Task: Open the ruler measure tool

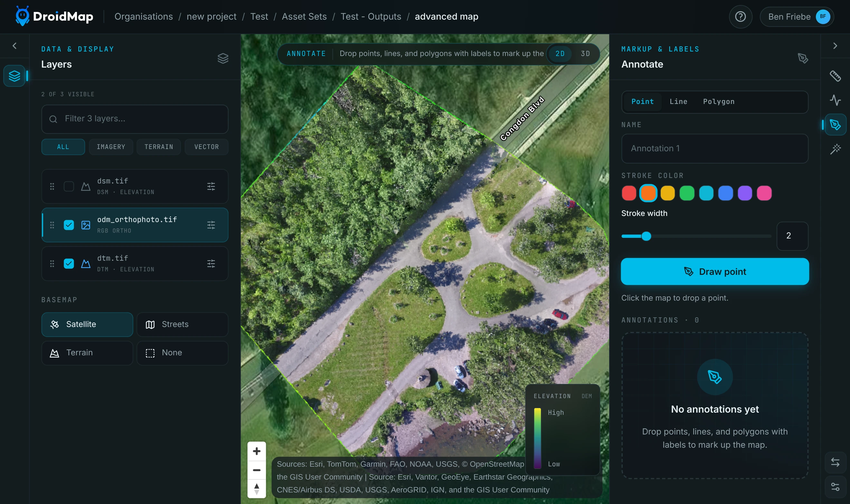Action: coord(835,76)
